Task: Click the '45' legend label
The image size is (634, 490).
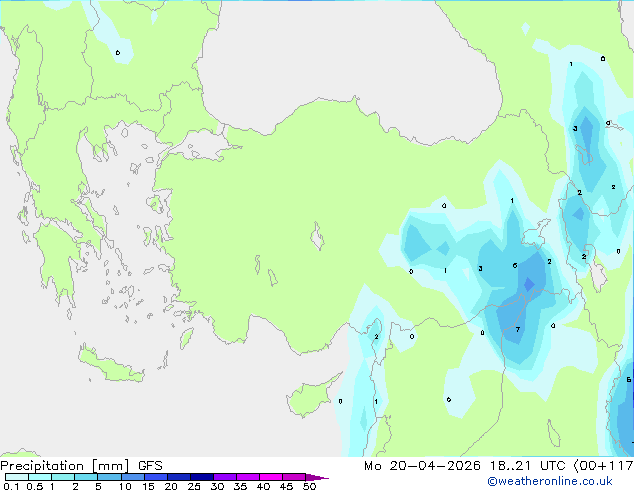Action: pyautogui.click(x=286, y=486)
